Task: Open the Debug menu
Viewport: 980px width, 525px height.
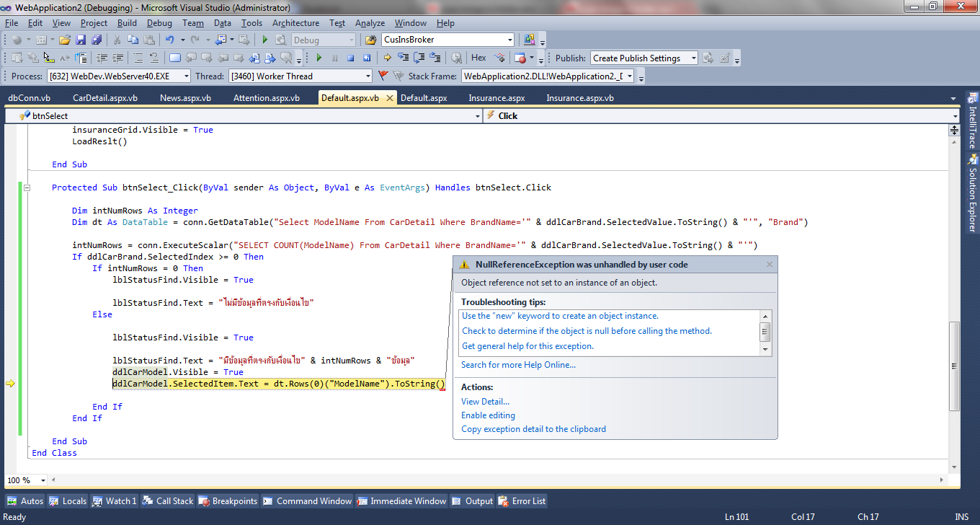Action: coord(159,23)
